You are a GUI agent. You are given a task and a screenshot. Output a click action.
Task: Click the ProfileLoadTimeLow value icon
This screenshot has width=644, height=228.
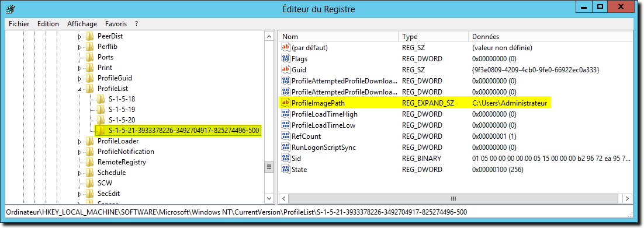286,125
